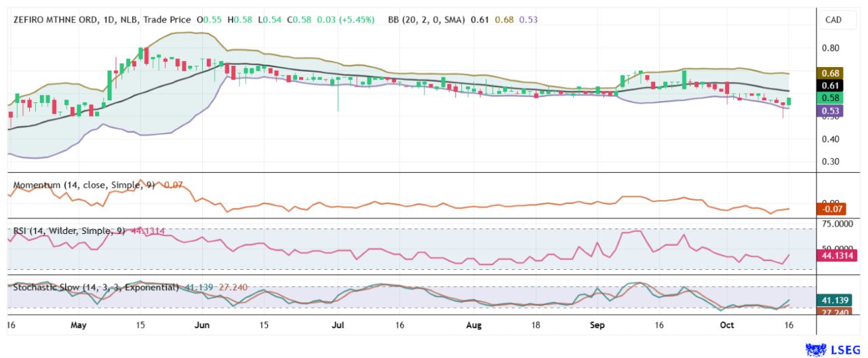This screenshot has width=868, height=358.
Task: Click the ZEFIRO MTHNE ORD symbol title
Action: [x=56, y=20]
